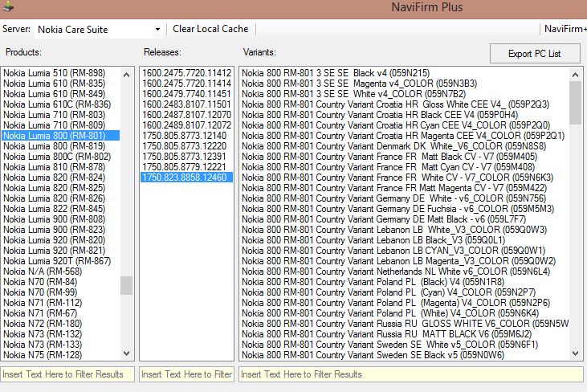Click the NaviFirm app icon in title bar
The image size is (587, 392).
[x=6, y=7]
